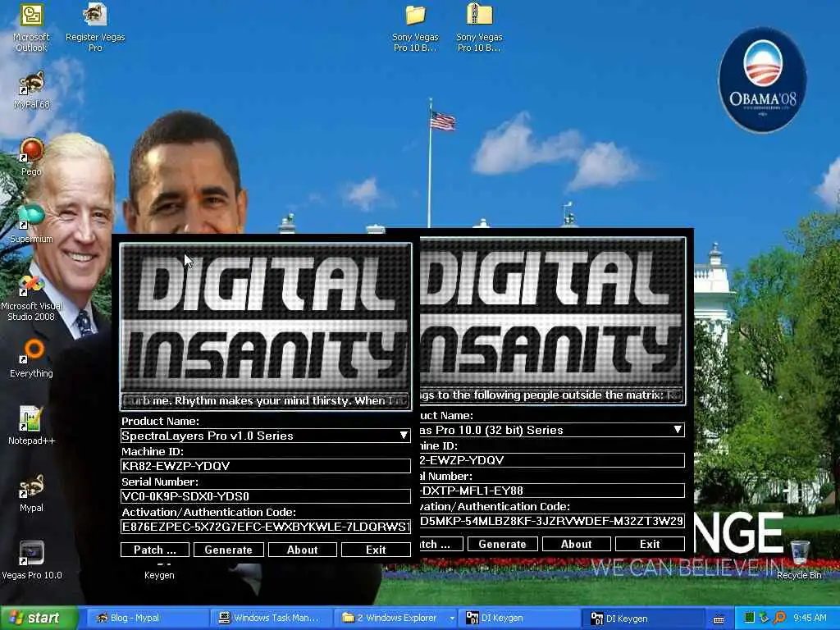Open the Microsoft Outlook desktop icon
Screen dimensions: 840x630
(x=31, y=27)
